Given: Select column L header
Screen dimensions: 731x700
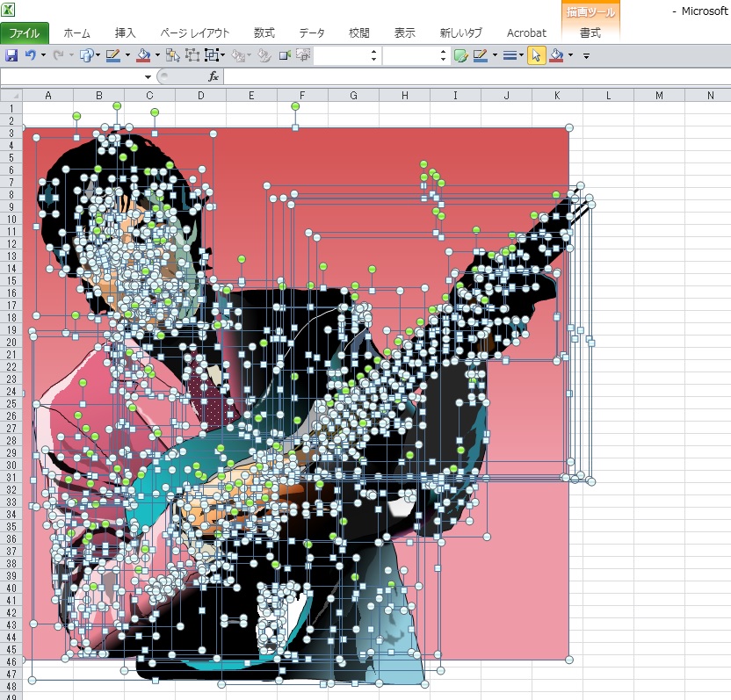Looking at the screenshot, I should click(608, 96).
